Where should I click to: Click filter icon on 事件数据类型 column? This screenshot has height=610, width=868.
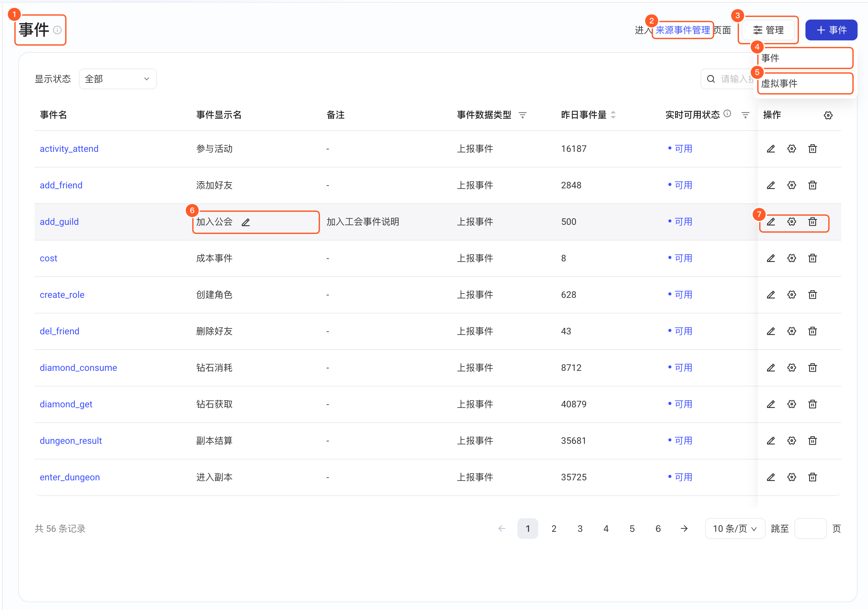click(523, 115)
